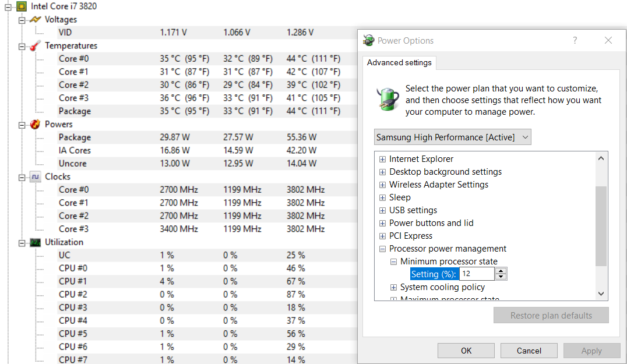Image resolution: width=627 pixels, height=364 pixels.
Task: Click the Intel Core i7 3820 CPU chip icon
Action: click(22, 6)
